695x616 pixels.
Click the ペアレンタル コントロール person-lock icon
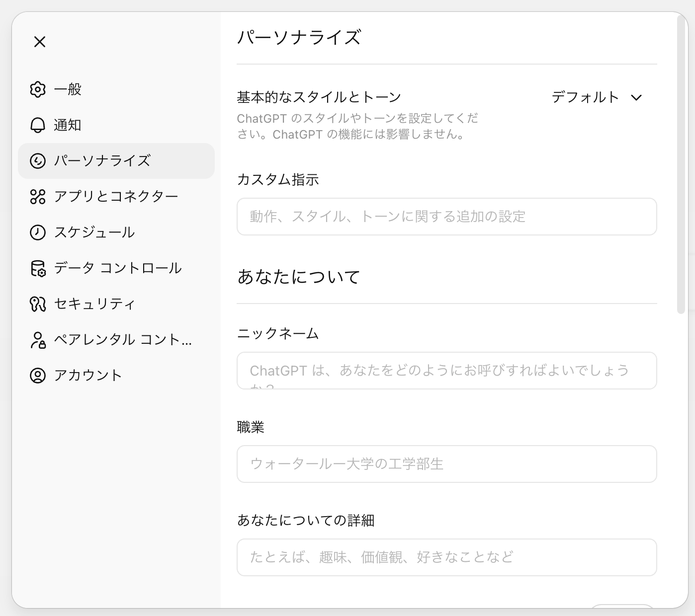(x=38, y=340)
